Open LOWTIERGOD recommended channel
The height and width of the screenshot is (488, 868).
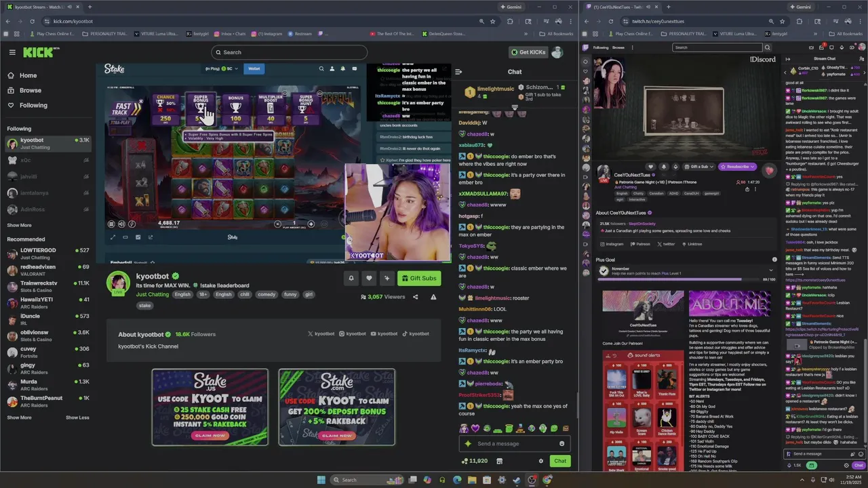(x=47, y=253)
